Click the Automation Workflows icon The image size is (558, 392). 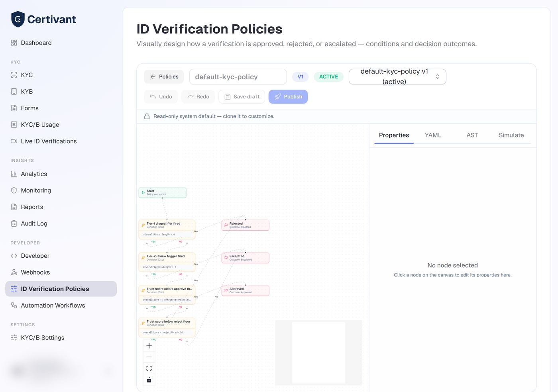[x=14, y=306]
